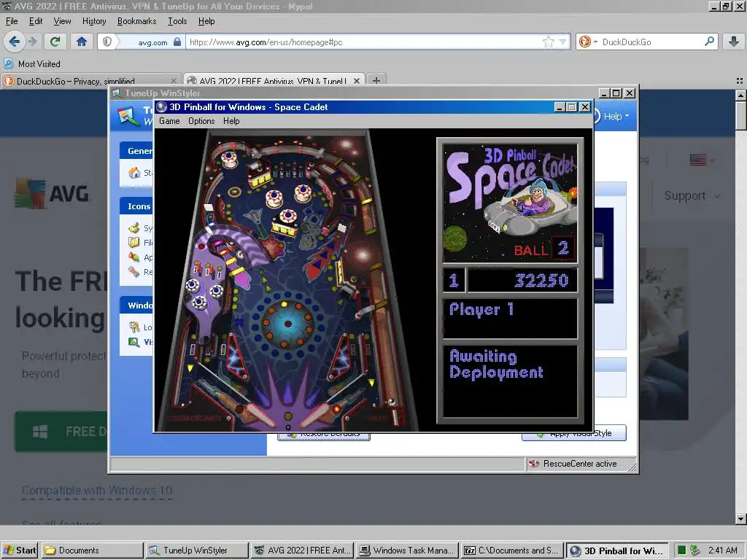The width and height of the screenshot is (747, 560).
Task: Bookmark the page with the star icon
Action: pos(549,42)
